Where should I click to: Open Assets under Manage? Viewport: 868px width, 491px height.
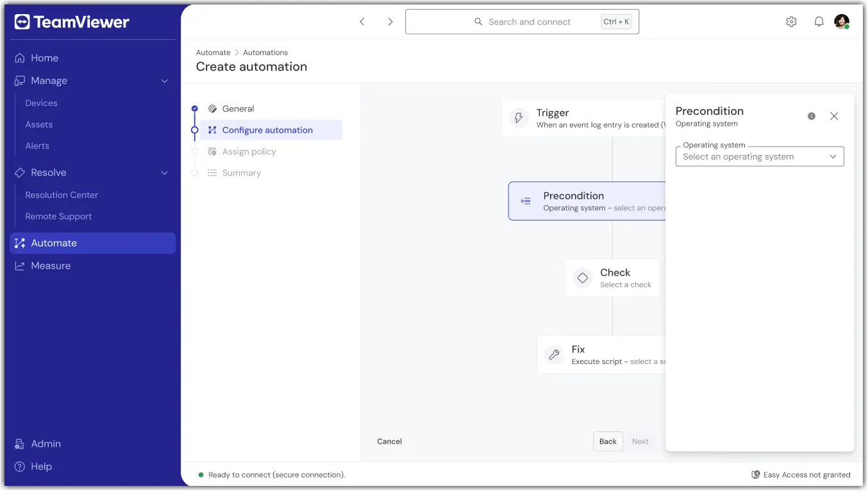38,124
